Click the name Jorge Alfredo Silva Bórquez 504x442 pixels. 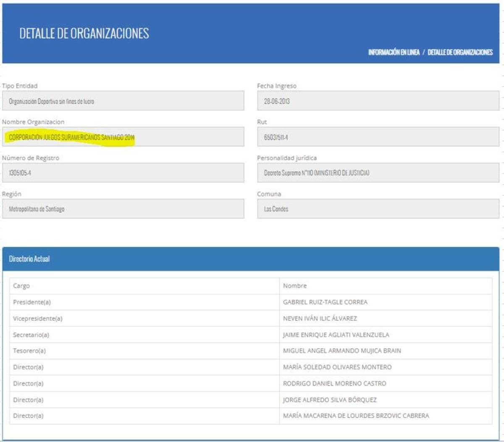point(330,400)
